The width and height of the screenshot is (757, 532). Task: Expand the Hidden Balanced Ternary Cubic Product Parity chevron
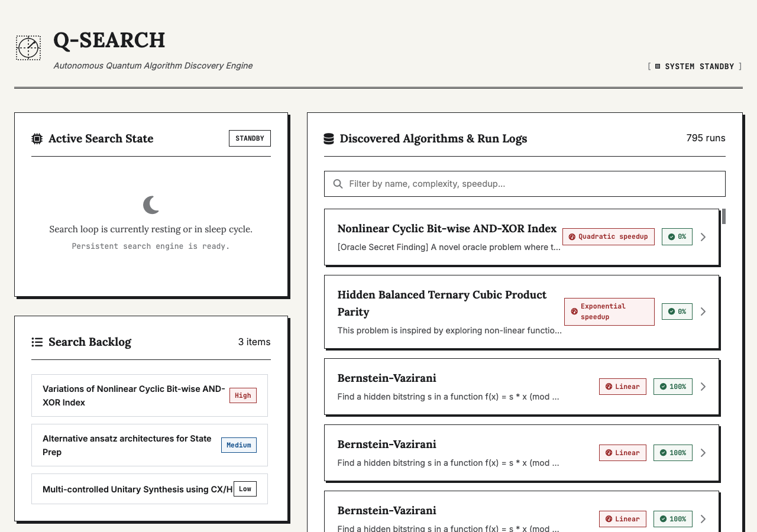coord(703,312)
